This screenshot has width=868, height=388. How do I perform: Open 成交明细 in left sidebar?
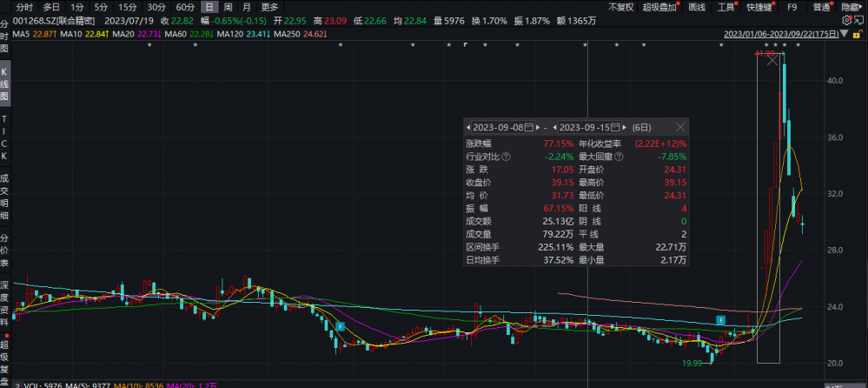pos(4,197)
